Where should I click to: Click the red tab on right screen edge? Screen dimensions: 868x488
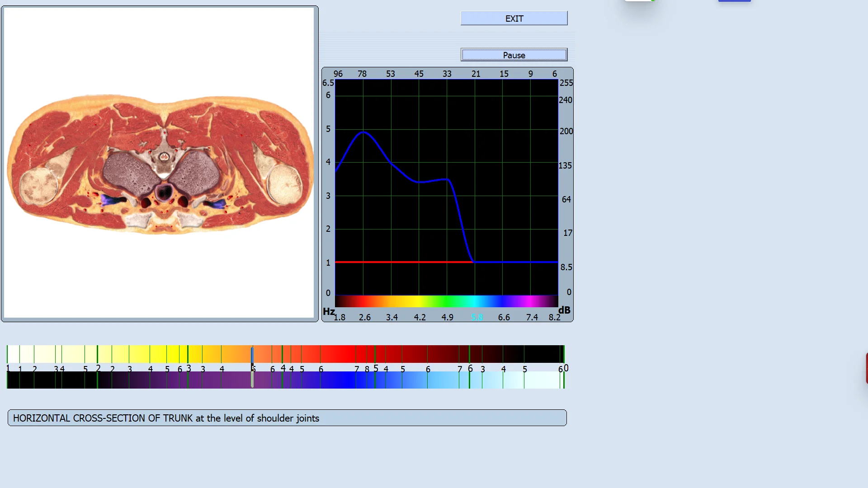866,368
